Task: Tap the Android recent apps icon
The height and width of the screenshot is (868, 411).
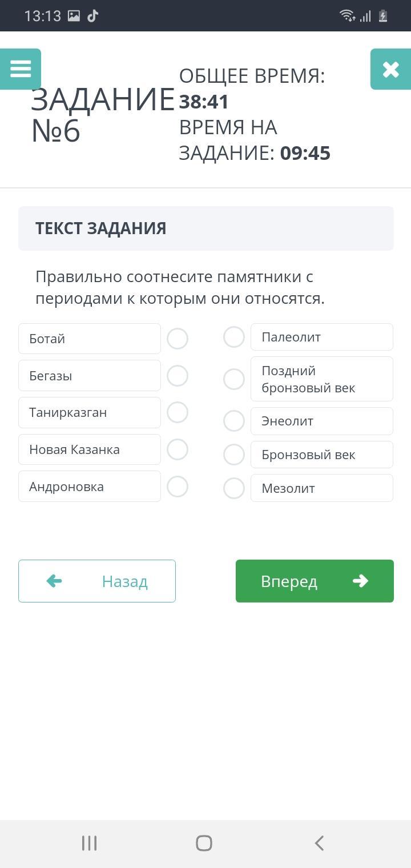Action: [x=89, y=843]
